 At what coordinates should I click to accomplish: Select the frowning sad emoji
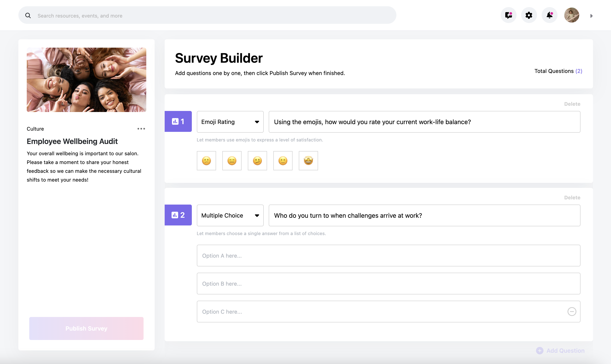click(x=206, y=161)
